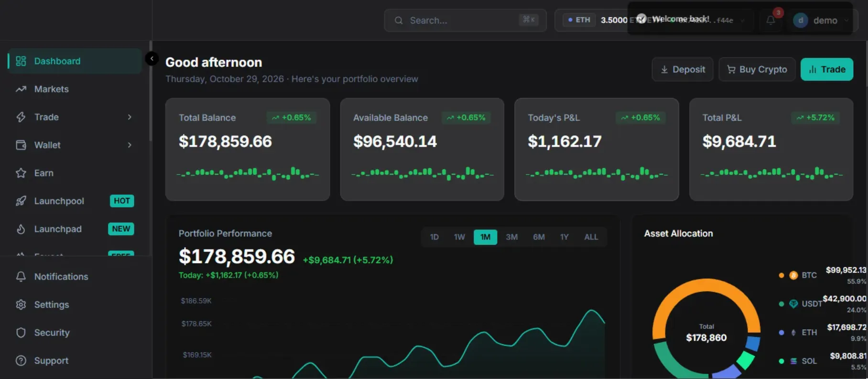Click the $99,952.13 BTC value
Screen dimensions: 868x379
tap(846, 270)
